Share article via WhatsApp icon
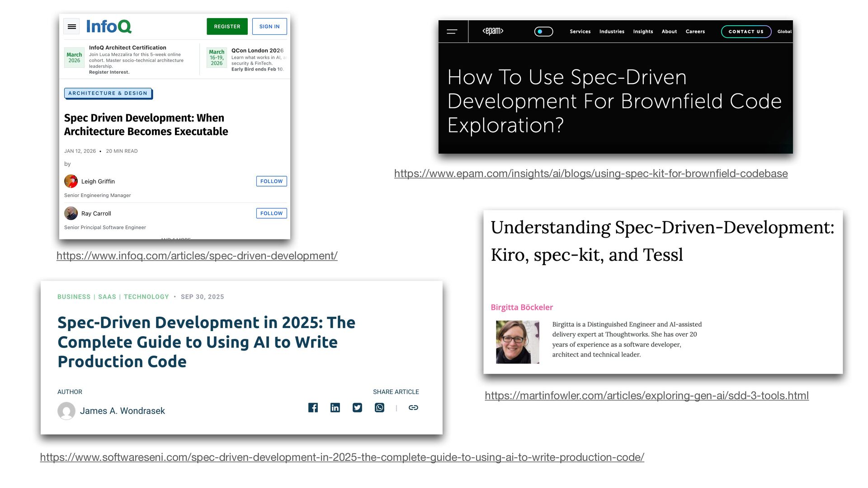Screen dimensions: 868x488 pos(379,408)
